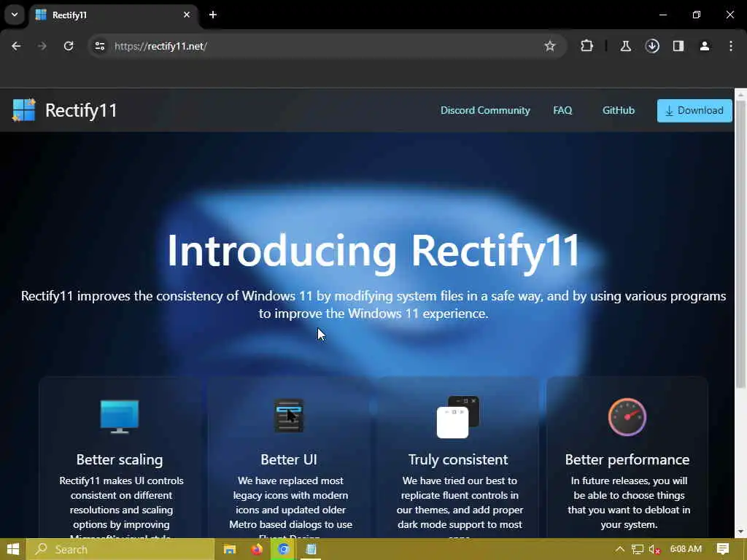The height and width of the screenshot is (560, 747).
Task: Switch to Chrome in the taskbar
Action: pyautogui.click(x=284, y=549)
